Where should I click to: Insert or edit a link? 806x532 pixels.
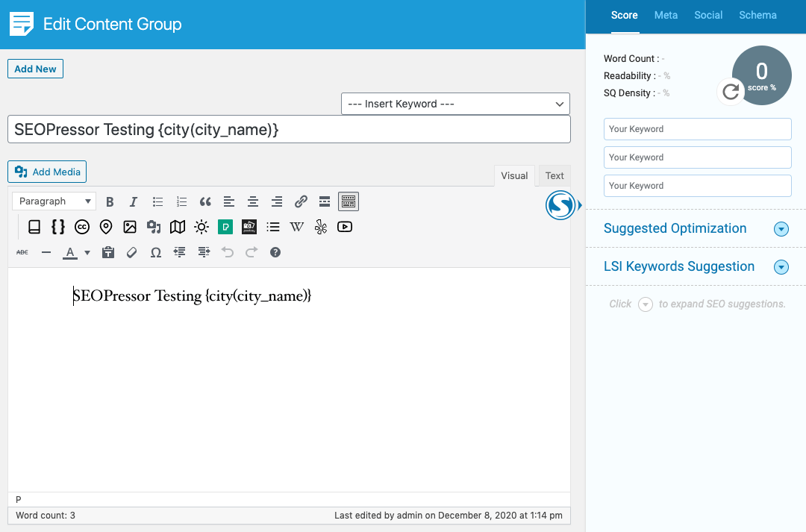[x=301, y=201]
